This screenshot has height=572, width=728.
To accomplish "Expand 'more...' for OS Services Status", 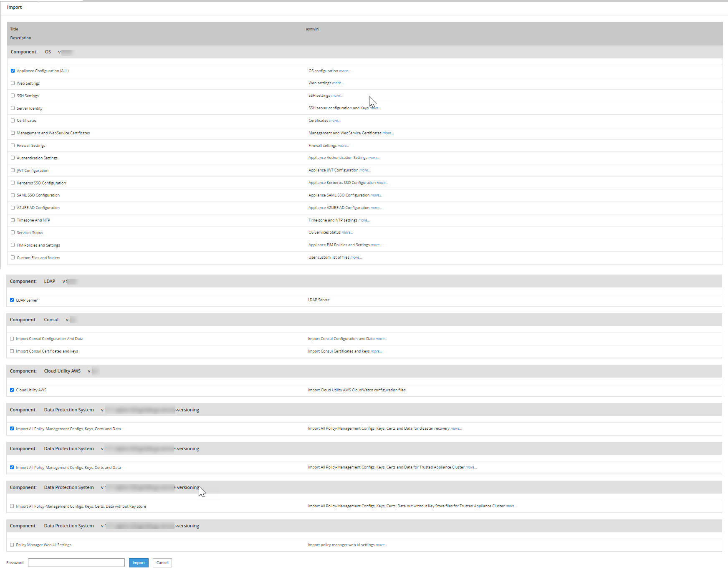I will click(x=347, y=232).
